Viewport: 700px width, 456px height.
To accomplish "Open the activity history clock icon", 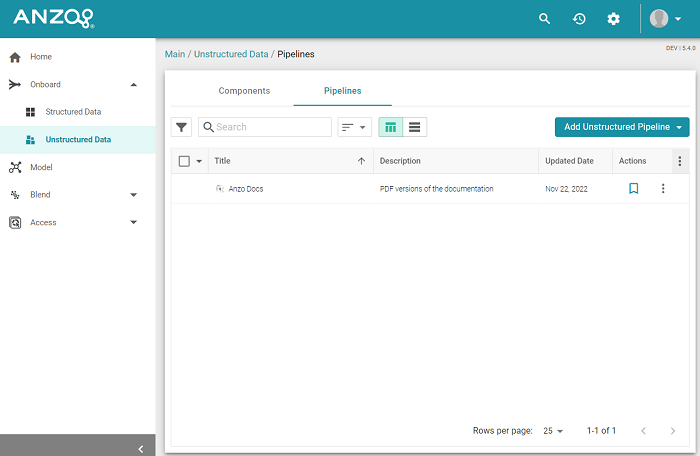I will (x=579, y=19).
